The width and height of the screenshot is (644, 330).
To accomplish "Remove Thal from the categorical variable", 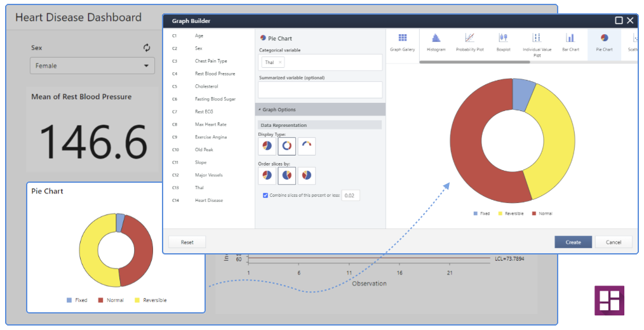I will point(280,62).
